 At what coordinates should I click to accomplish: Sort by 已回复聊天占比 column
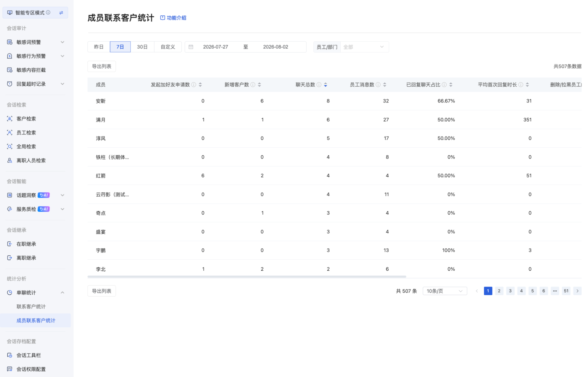(451, 85)
